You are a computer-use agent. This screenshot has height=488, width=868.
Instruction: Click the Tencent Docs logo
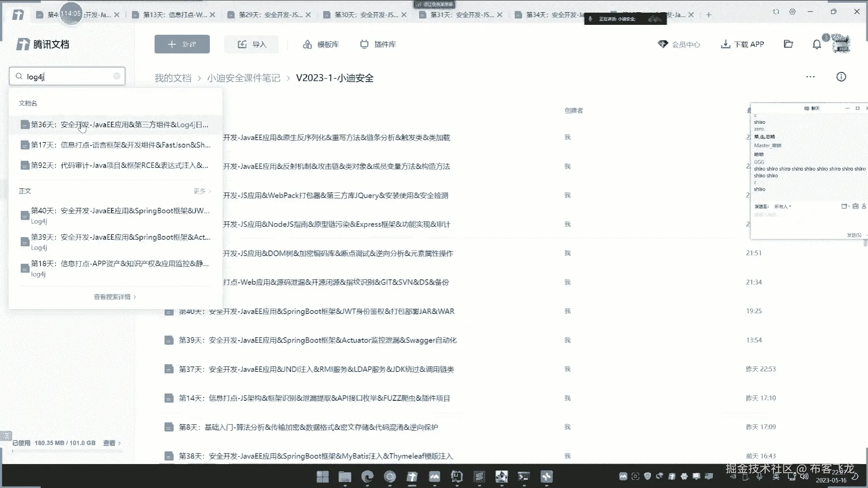pos(43,44)
